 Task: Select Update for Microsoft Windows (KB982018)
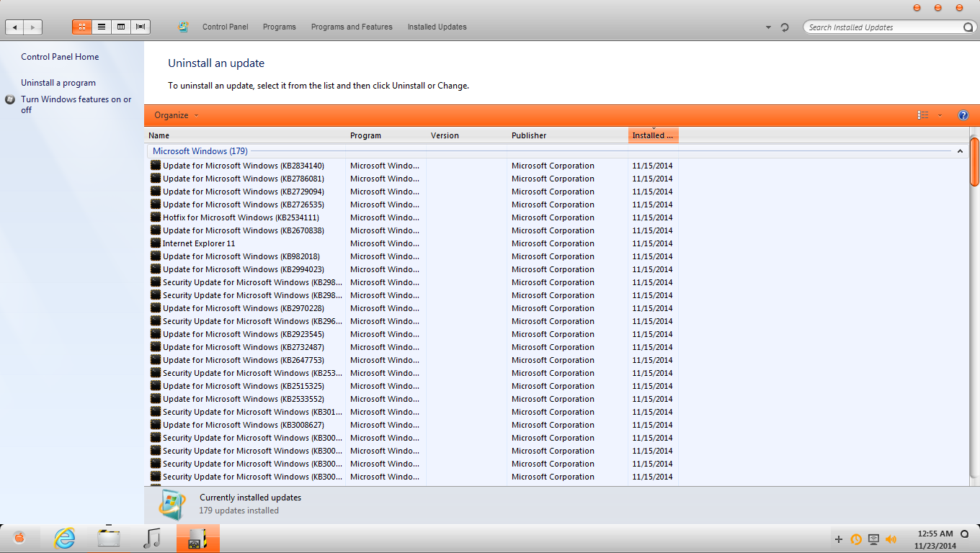241,256
